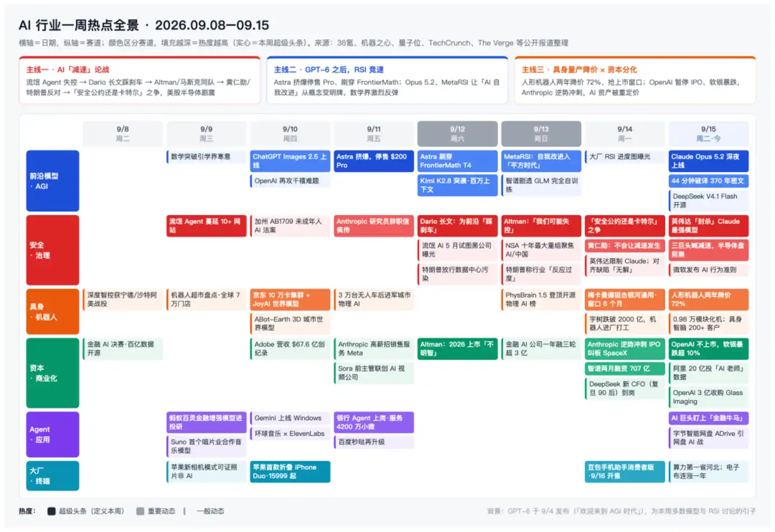Click the dark legend swatch beside 超级头条
Image resolution: width=775 pixels, height=532 pixels.
pyautogui.click(x=52, y=511)
